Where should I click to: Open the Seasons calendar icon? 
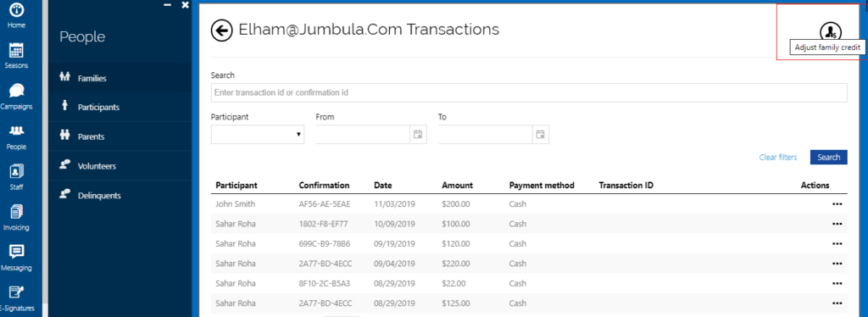point(16,50)
